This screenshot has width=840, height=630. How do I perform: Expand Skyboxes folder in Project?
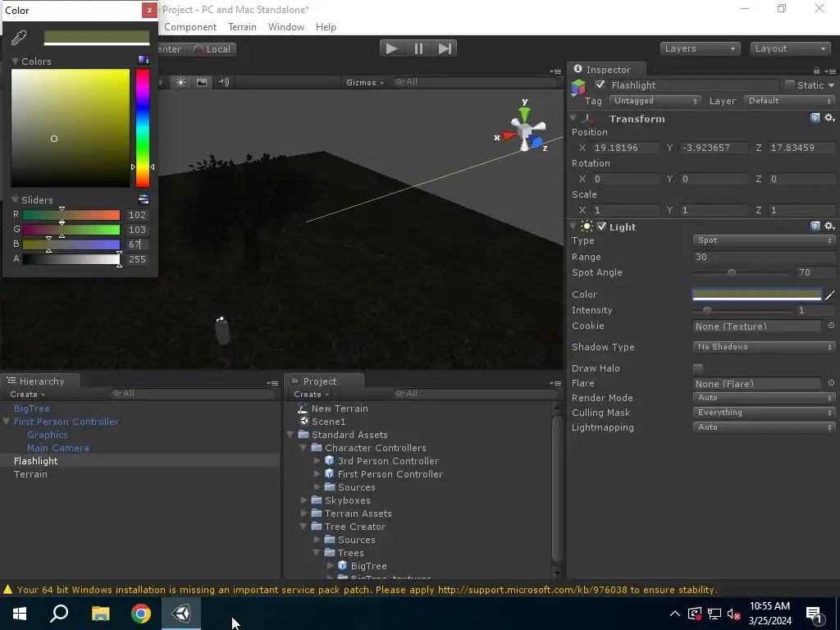[304, 500]
